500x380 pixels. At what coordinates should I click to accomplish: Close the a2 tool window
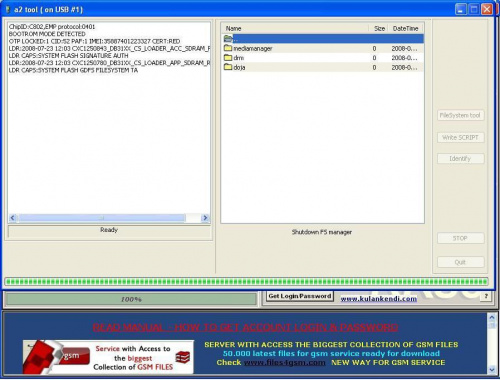pos(487,9)
